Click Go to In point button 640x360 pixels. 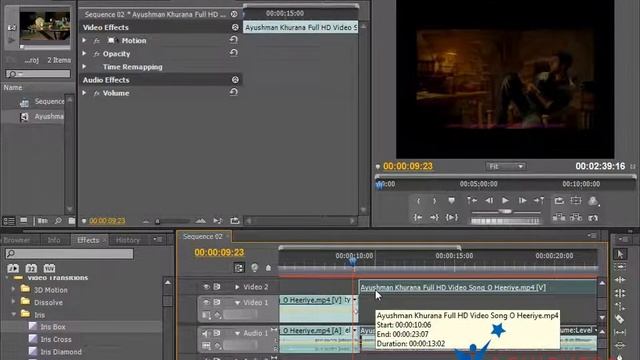coord(472,200)
